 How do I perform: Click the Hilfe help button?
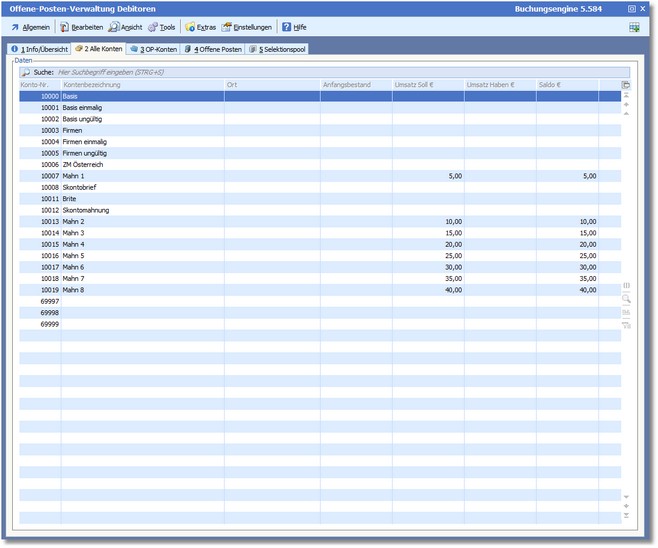click(x=293, y=27)
